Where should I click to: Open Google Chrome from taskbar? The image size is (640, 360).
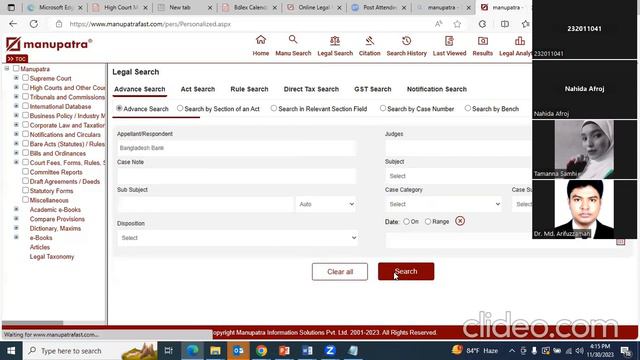pos(261,351)
